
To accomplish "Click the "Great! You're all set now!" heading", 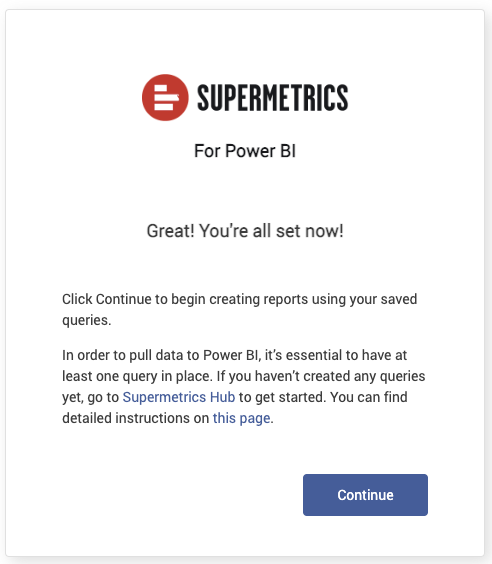I will [x=245, y=231].
